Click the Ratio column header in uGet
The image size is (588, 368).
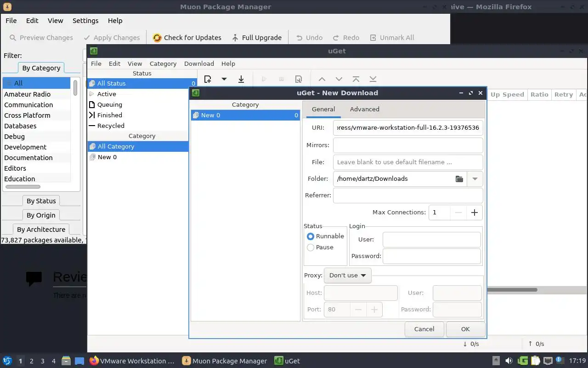point(539,94)
